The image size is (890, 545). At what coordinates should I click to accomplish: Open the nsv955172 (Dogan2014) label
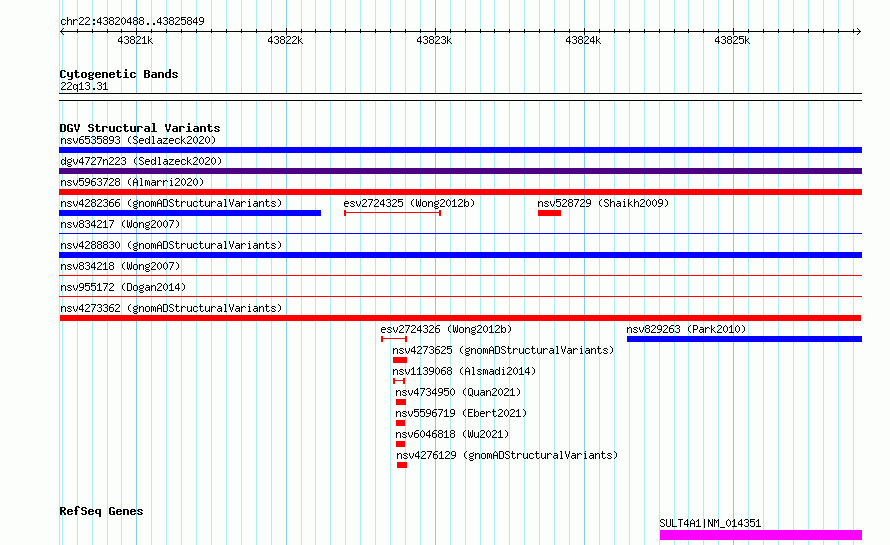pos(123,287)
